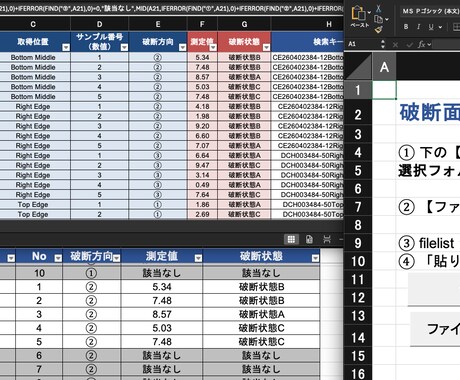
Task: Select column D header in top window
Action: pyautogui.click(x=99, y=24)
